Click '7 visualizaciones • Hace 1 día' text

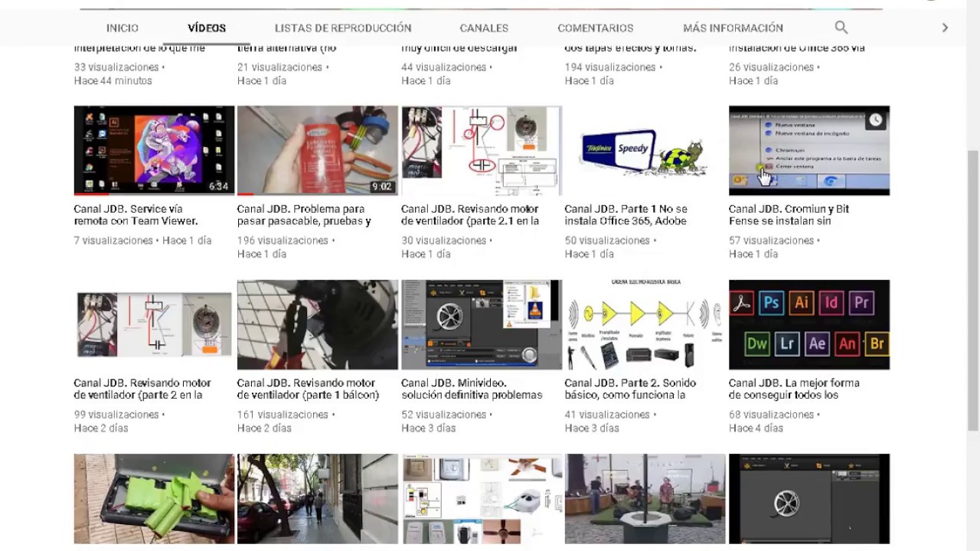[x=142, y=240]
